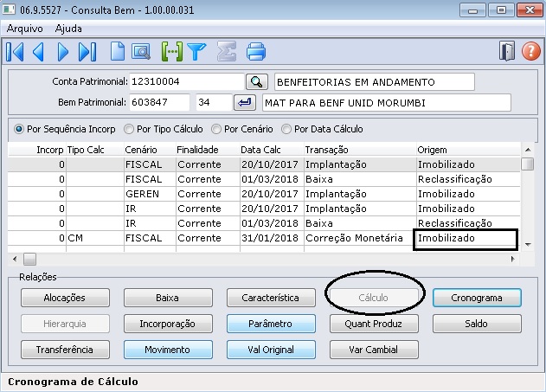Jump to the last record icon
Viewport: 546px width, 392px height.
pos(87,52)
